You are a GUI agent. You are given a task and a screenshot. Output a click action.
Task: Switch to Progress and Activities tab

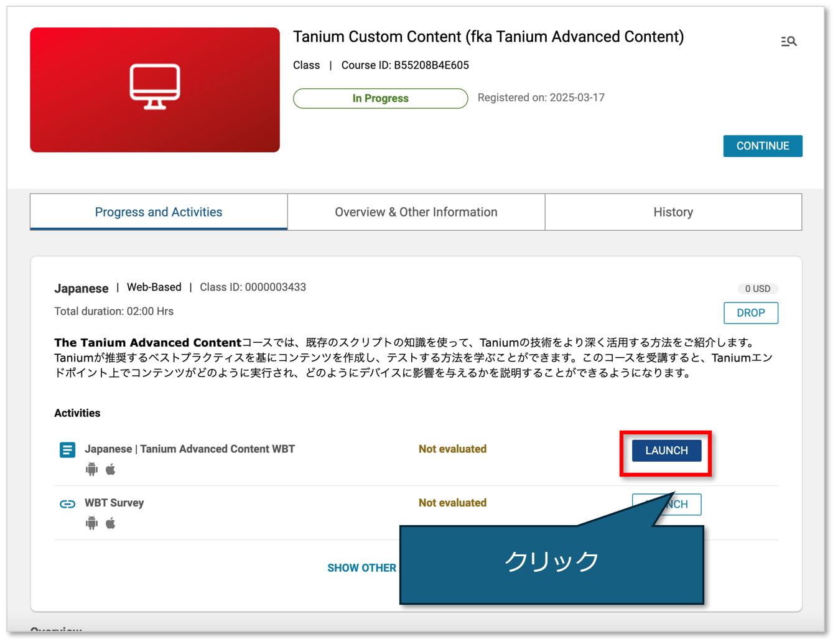click(159, 212)
